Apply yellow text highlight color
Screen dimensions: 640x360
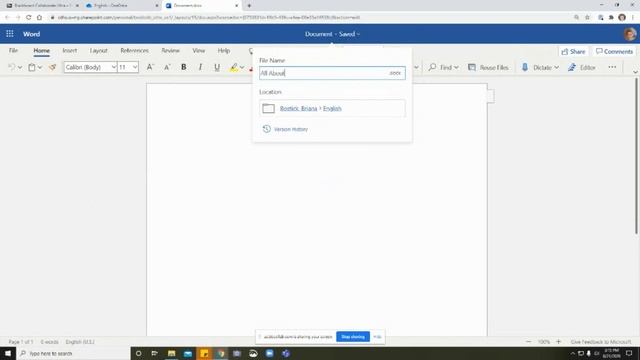click(233, 67)
